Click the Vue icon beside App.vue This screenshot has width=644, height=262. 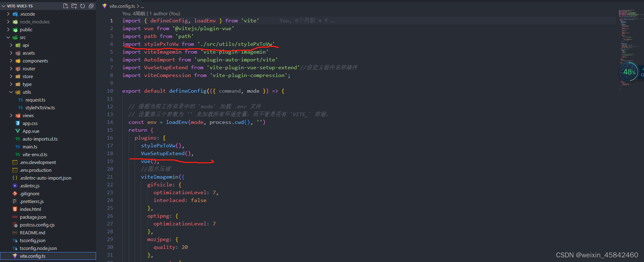click(x=18, y=131)
